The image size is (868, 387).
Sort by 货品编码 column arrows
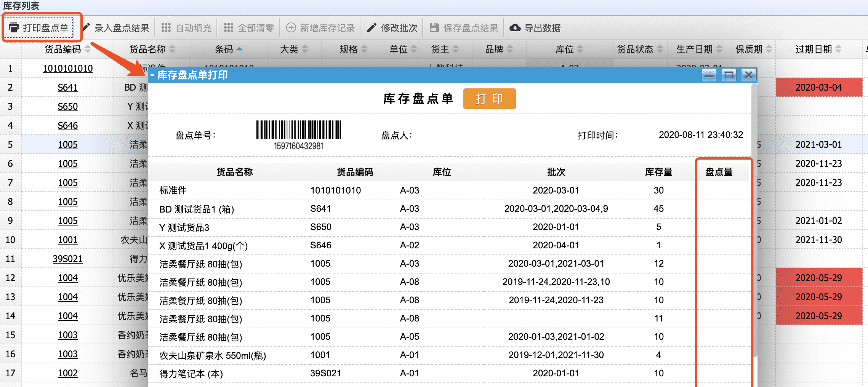(88, 49)
